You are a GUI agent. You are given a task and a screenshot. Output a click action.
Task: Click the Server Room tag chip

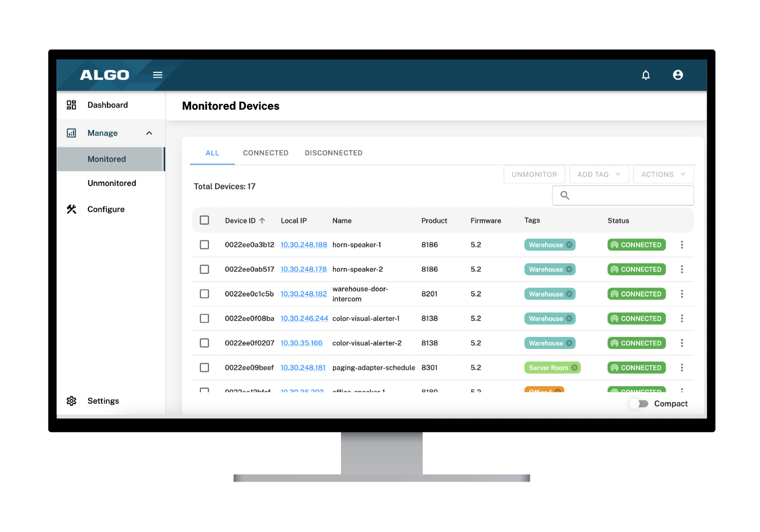click(x=549, y=367)
